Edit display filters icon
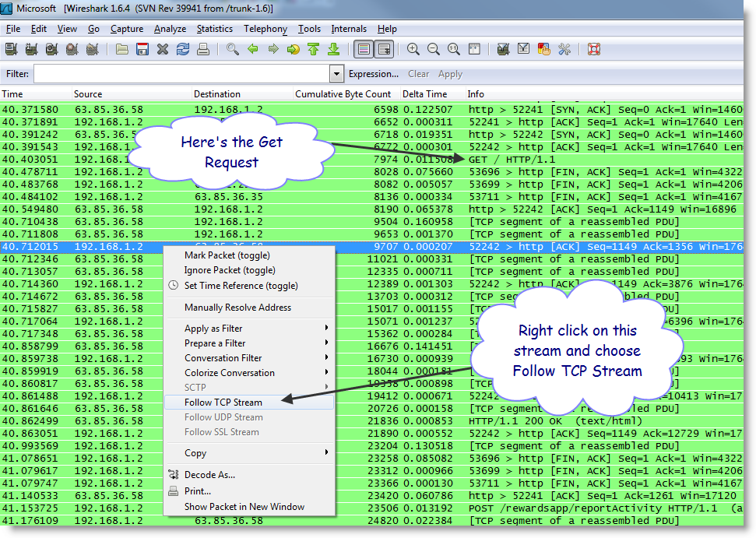756x538 pixels. [523, 49]
